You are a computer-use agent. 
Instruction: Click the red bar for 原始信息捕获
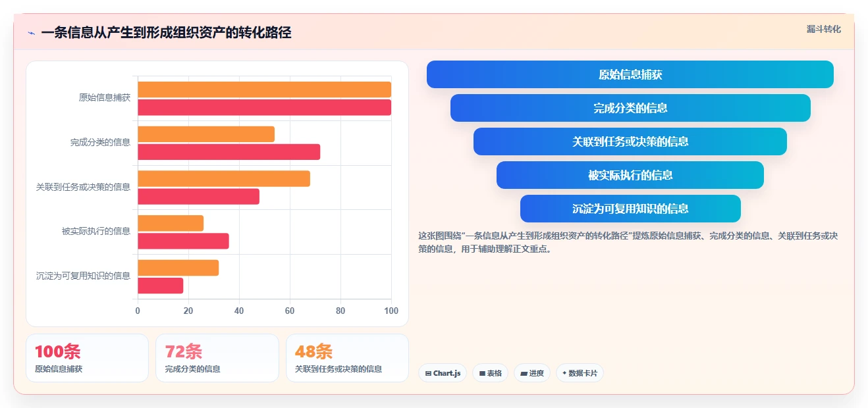tap(264, 107)
